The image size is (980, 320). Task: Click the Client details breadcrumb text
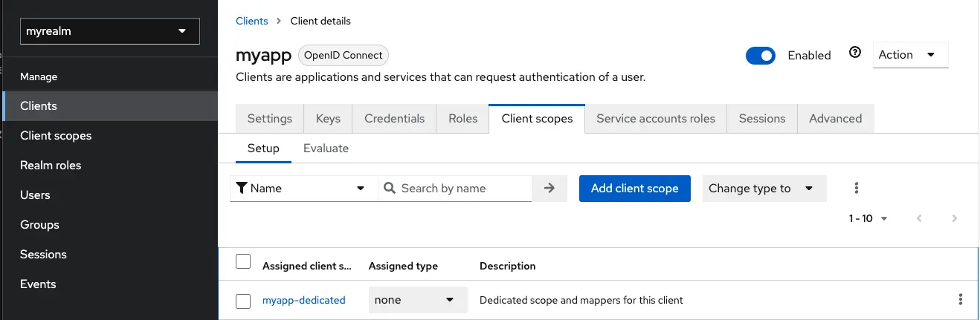coord(320,21)
